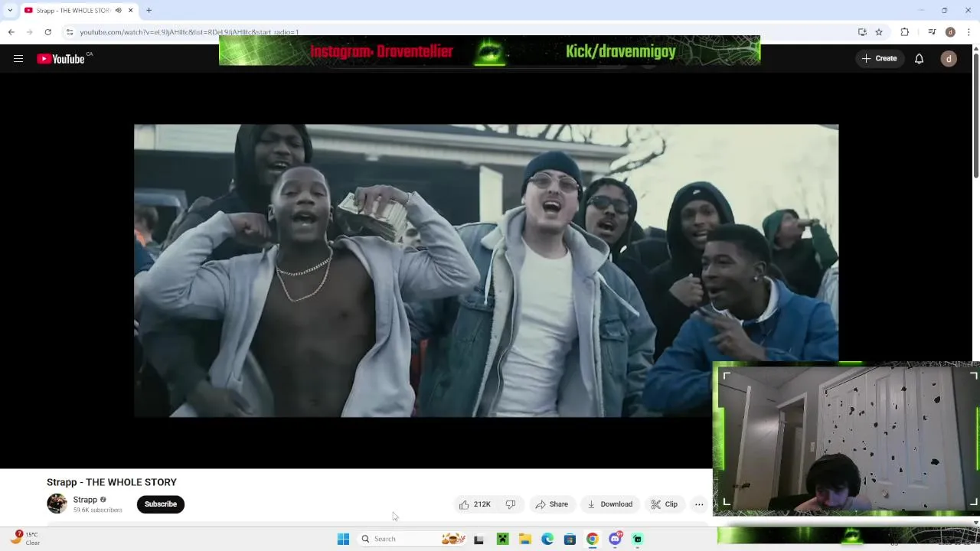This screenshot has width=980, height=551.
Task: Reload the current page
Action: (47, 32)
